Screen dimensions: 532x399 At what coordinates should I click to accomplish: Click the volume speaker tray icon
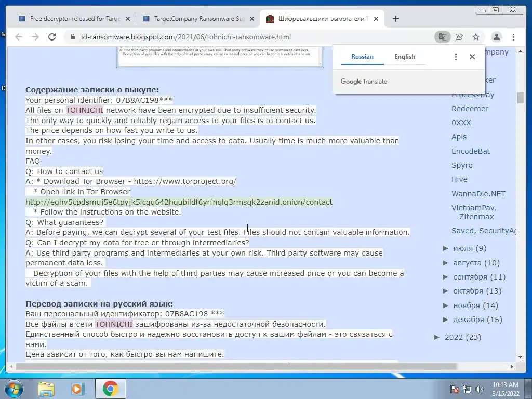point(480,389)
